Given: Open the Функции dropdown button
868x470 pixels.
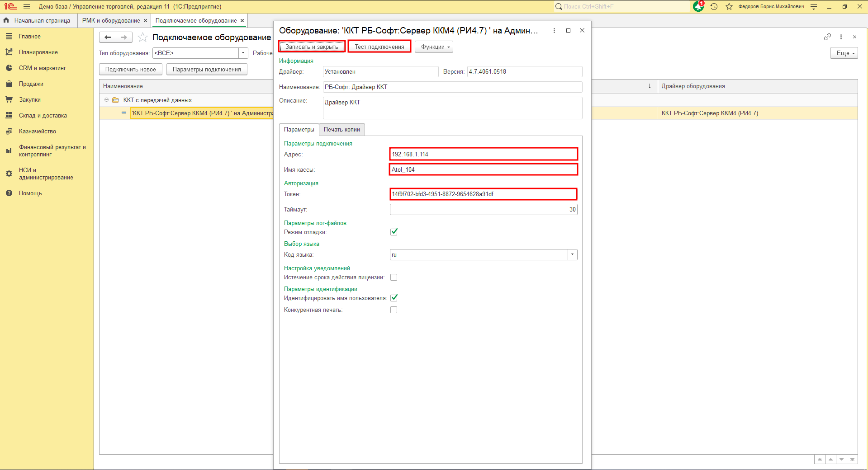Looking at the screenshot, I should click(434, 47).
